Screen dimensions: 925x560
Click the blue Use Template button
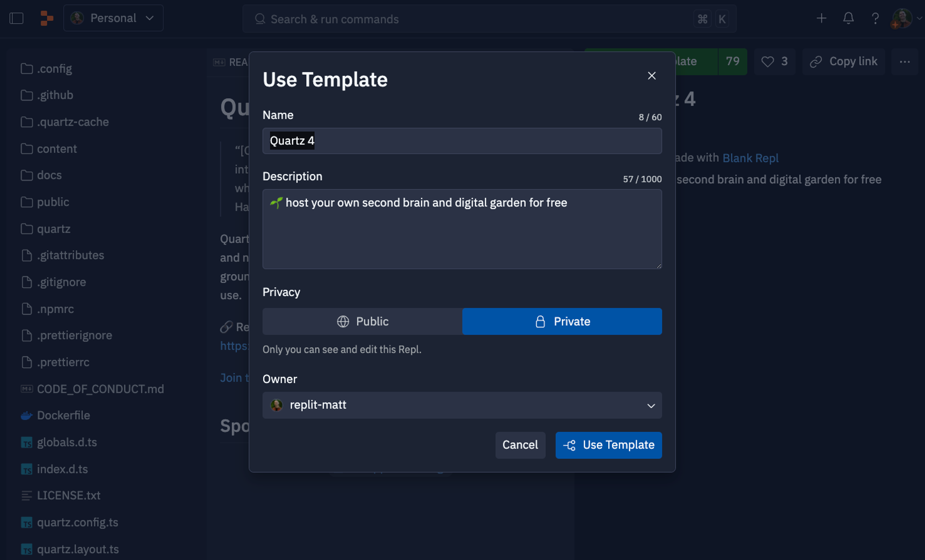pyautogui.click(x=608, y=445)
